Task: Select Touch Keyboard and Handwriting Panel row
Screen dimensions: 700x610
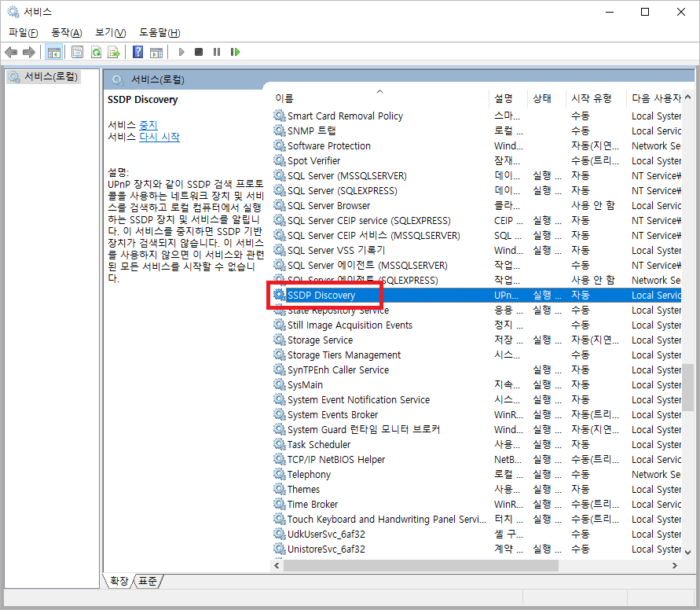Action: 477,519
